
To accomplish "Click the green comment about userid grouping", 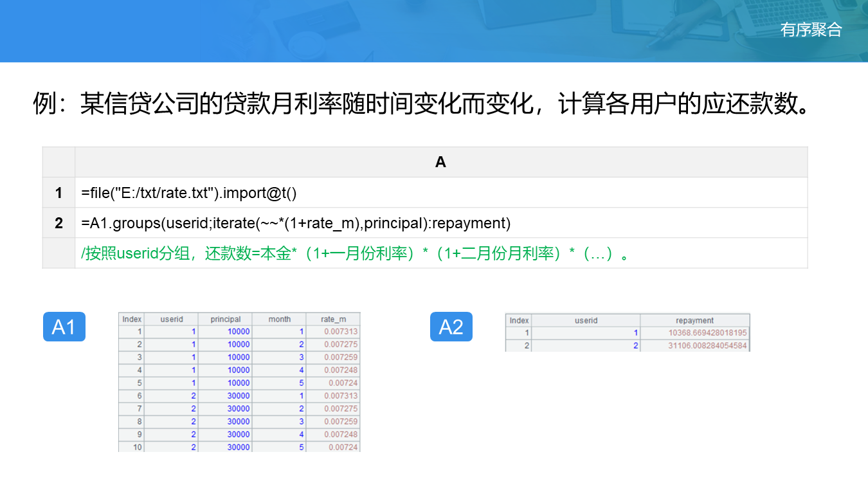I will (354, 254).
